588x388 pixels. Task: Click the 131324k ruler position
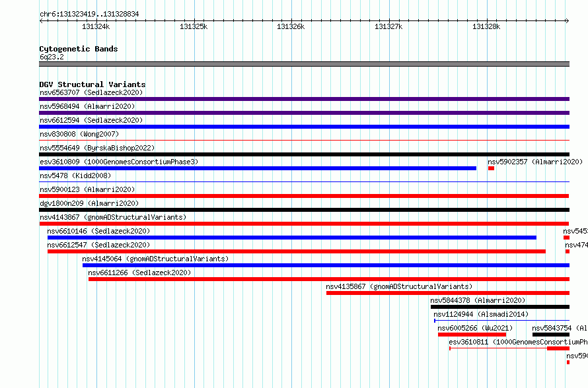coord(96,26)
